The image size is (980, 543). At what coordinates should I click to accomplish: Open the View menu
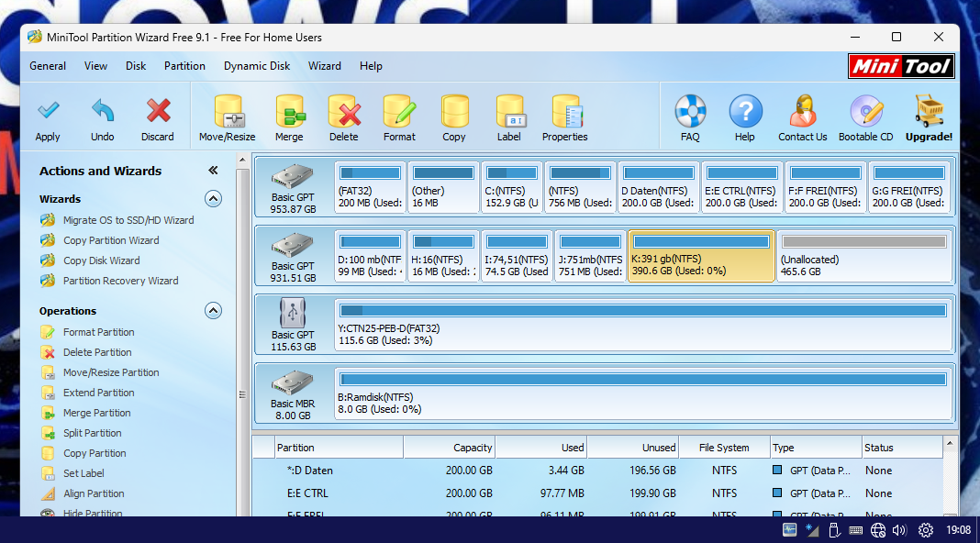point(95,66)
